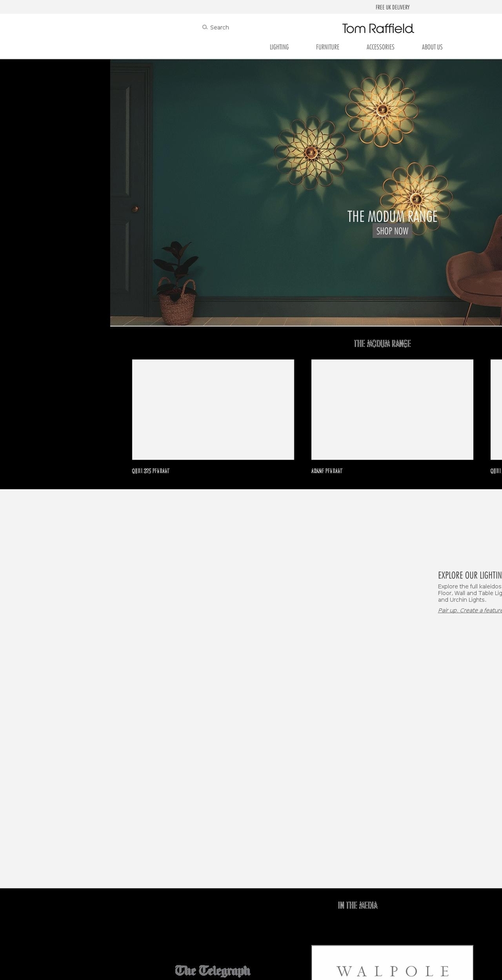Click the hero heading The Modum Range
This screenshot has width=502, height=980.
click(392, 216)
